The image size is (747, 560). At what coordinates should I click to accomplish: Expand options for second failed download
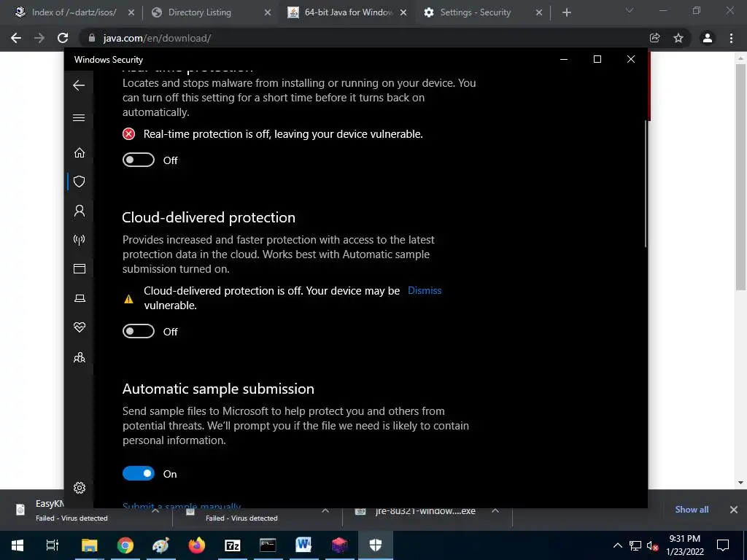point(325,510)
